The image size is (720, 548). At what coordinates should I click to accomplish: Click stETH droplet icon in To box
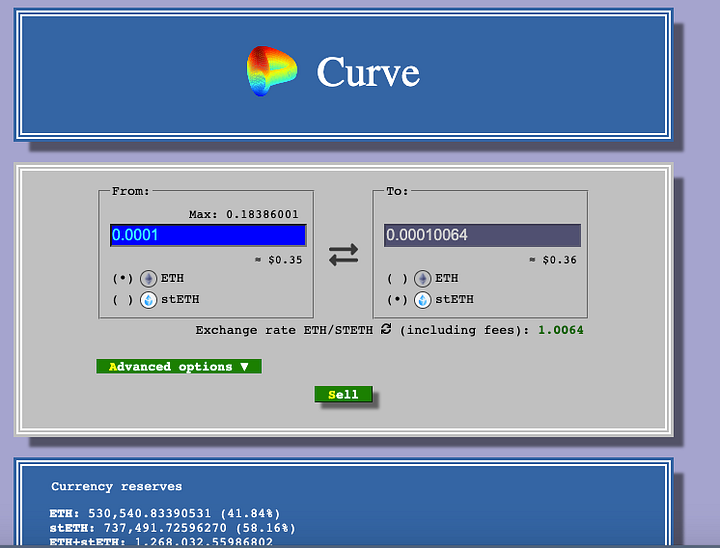[422, 299]
